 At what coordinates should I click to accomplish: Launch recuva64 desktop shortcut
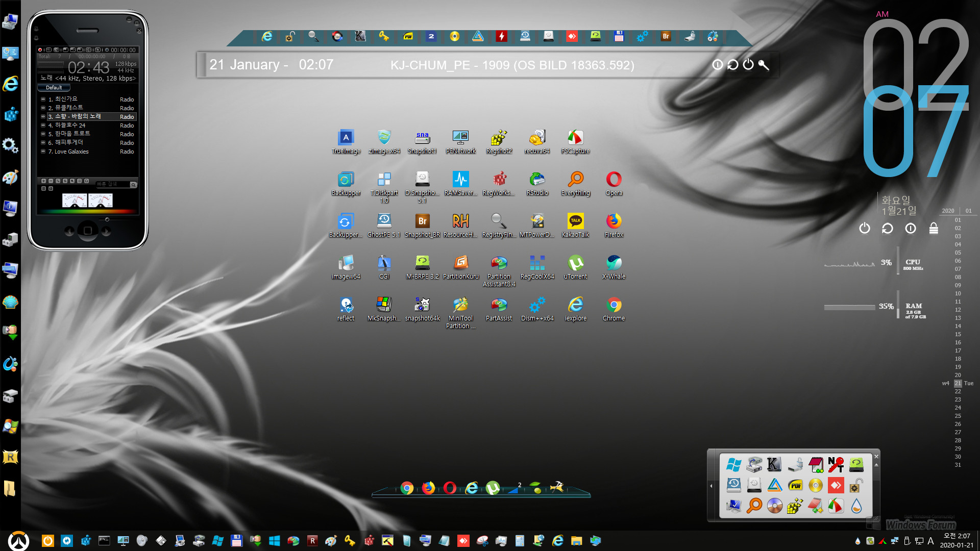pos(537,141)
